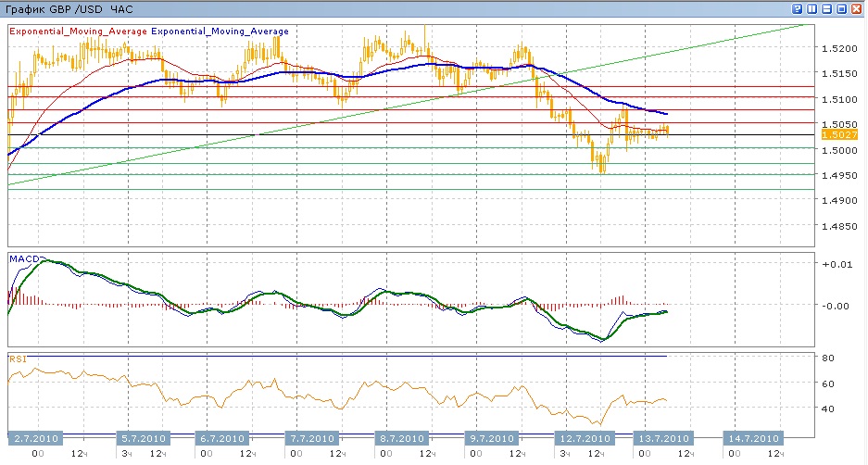Viewport: 868px width, 465px height.
Task: Click the current price tag 1.5027
Action: tap(838, 135)
